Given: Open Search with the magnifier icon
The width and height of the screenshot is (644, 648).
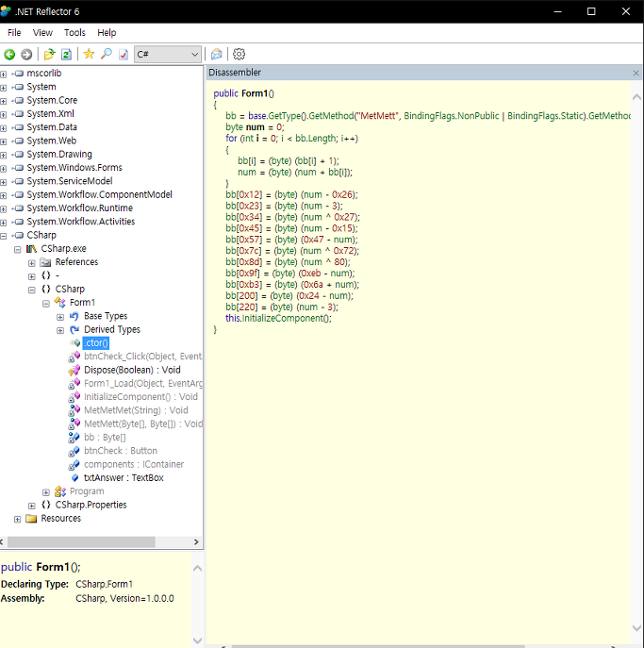Looking at the screenshot, I should 107,54.
